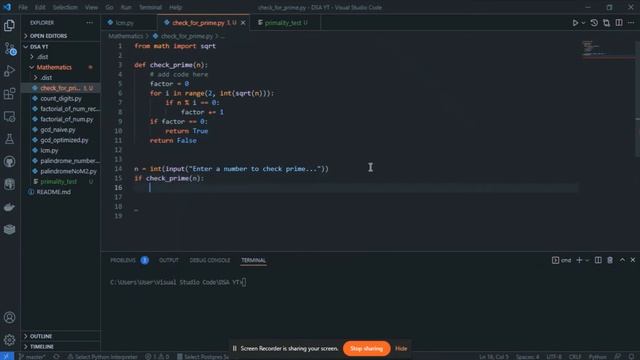This screenshot has width=640, height=360.
Task: Open factorial_of_num.py file
Action: click(x=60, y=119)
